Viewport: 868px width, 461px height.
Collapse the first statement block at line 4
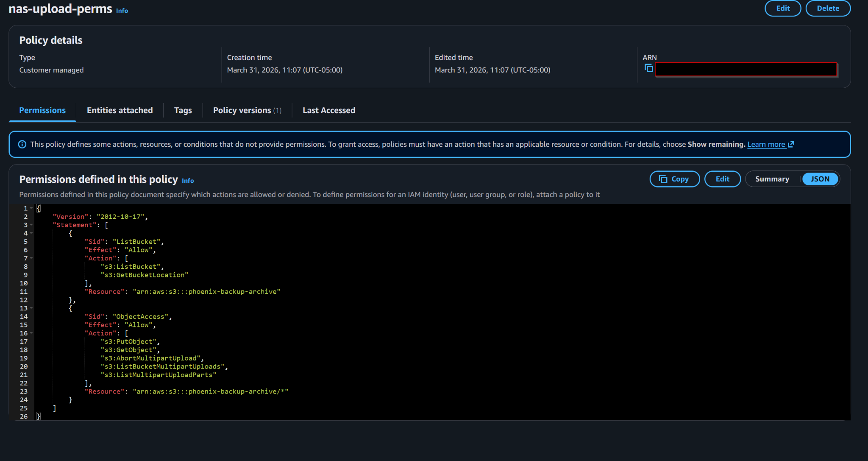(31, 233)
